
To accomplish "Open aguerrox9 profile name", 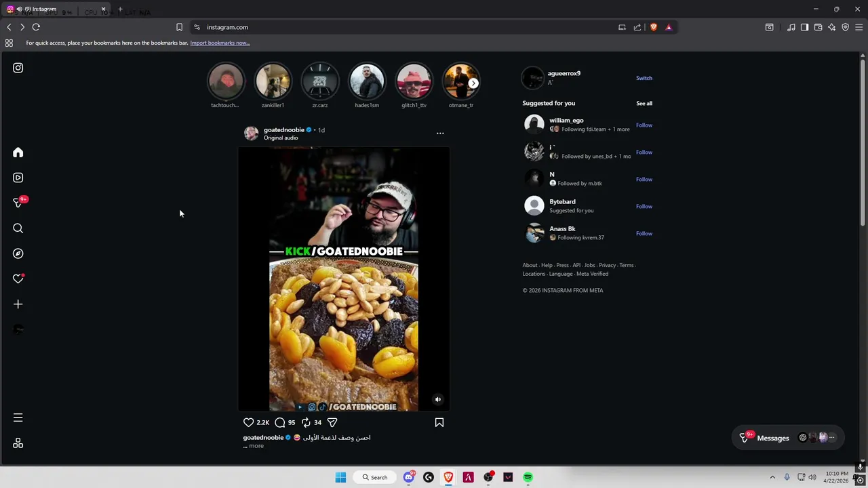I will tap(564, 73).
